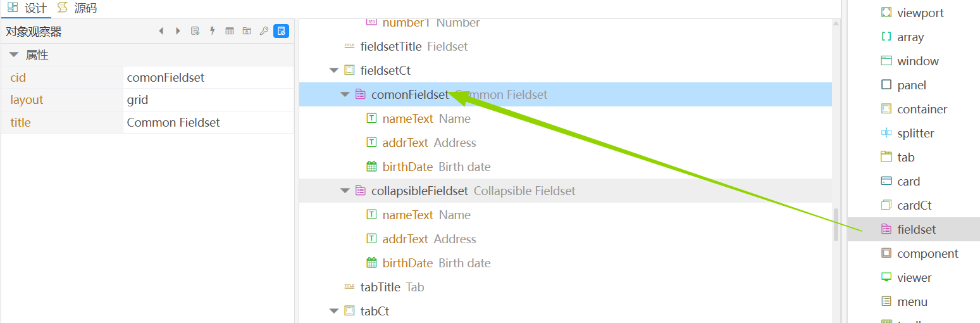
Task: Go forward with the right arrow icon
Action: (178, 31)
